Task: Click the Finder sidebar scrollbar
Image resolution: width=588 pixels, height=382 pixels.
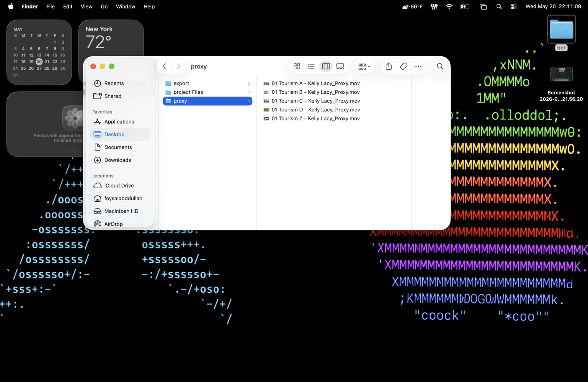Action: [x=154, y=92]
